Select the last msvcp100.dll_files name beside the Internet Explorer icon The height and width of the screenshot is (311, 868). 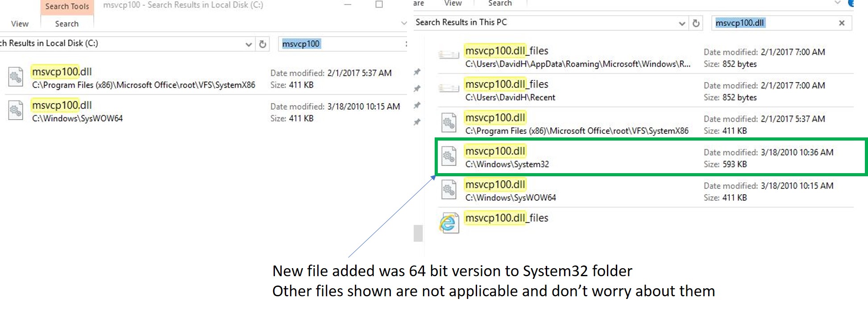[507, 218]
